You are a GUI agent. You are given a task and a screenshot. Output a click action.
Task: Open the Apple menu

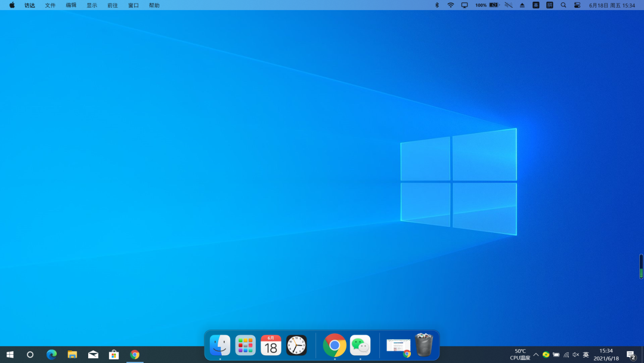(12, 5)
